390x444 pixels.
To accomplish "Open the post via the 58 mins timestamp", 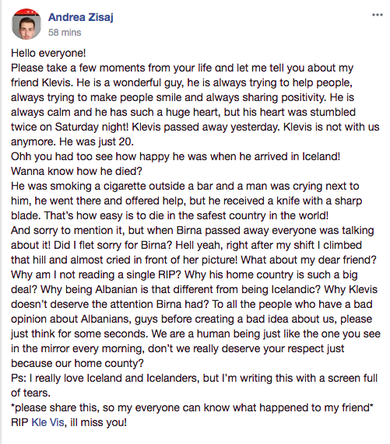I will 65,33.
